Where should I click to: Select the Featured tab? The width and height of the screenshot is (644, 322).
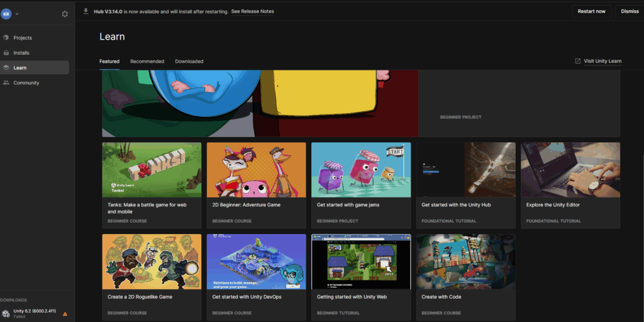pos(109,62)
